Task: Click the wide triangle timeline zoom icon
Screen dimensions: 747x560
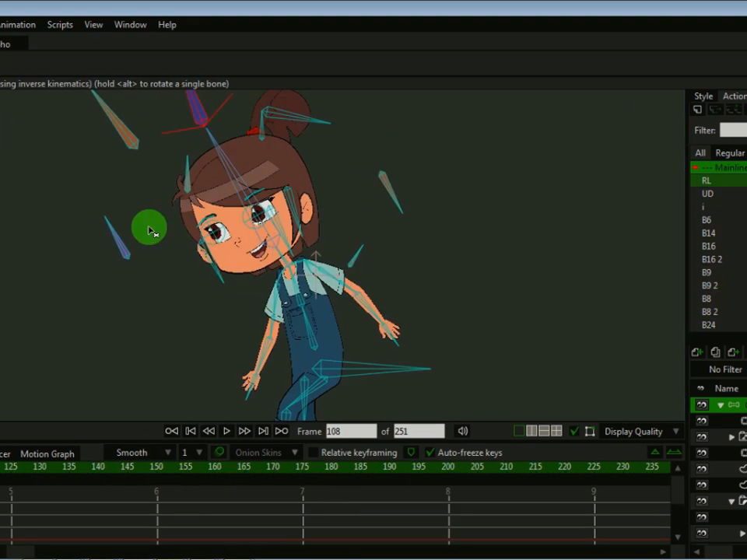Action: (674, 452)
